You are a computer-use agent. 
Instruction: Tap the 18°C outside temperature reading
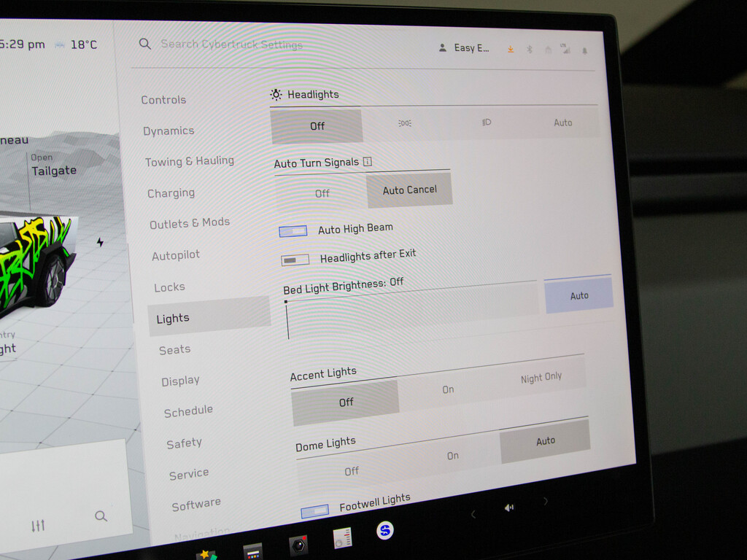[84, 44]
